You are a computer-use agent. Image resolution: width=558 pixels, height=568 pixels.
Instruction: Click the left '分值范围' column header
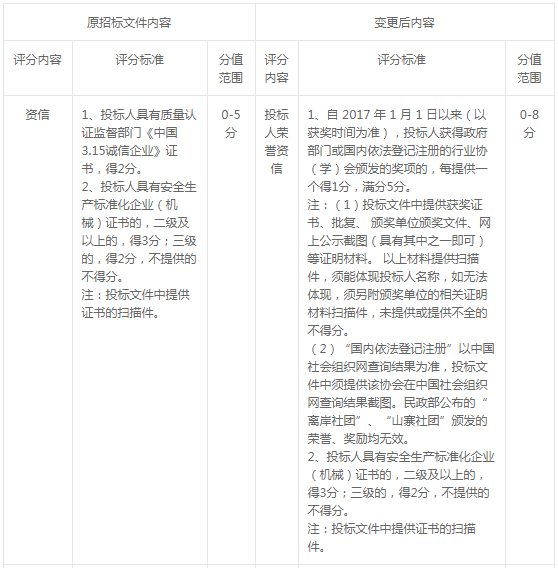pos(231,68)
